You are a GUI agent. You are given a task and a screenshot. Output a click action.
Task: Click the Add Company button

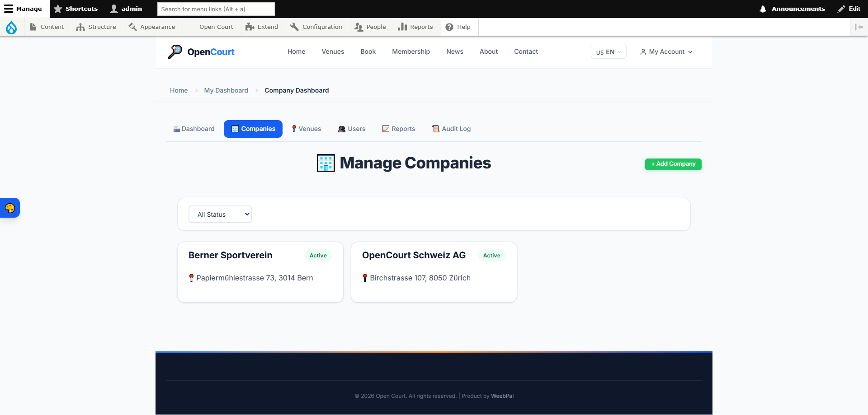[x=673, y=164]
